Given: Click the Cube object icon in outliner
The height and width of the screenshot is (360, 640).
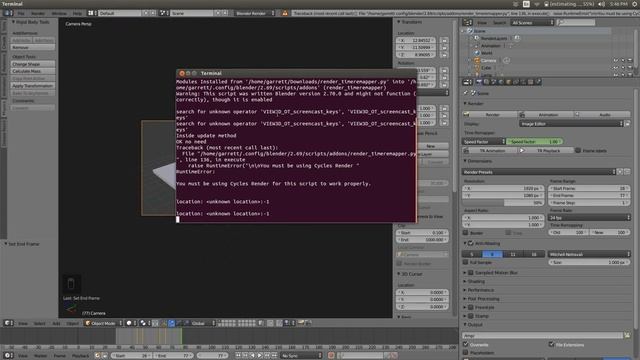Looking at the screenshot, I should tap(477, 68).
